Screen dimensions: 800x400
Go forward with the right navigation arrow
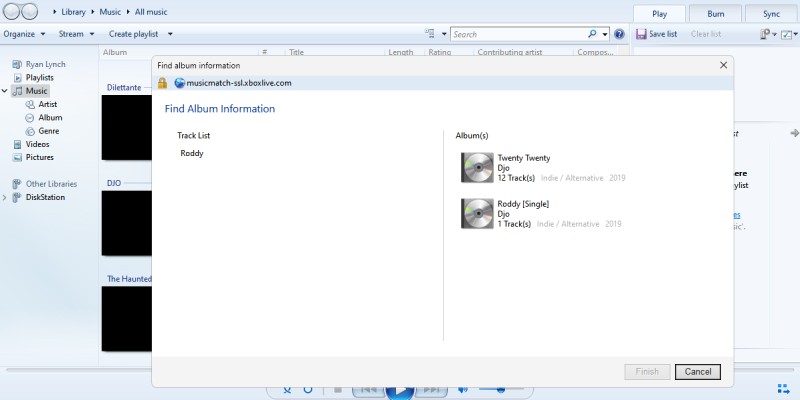30,11
